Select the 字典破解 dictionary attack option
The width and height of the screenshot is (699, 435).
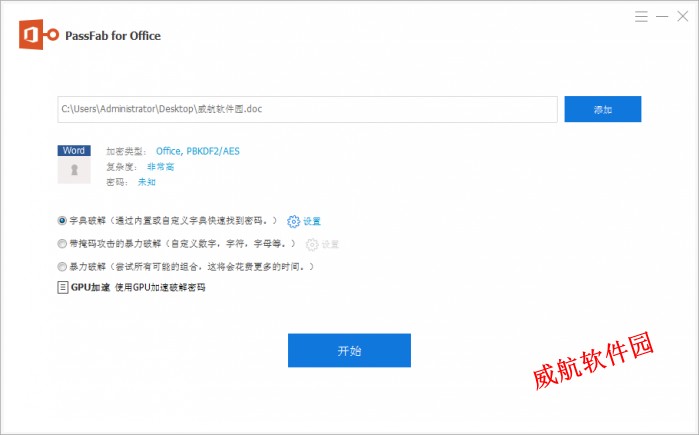[x=63, y=221]
